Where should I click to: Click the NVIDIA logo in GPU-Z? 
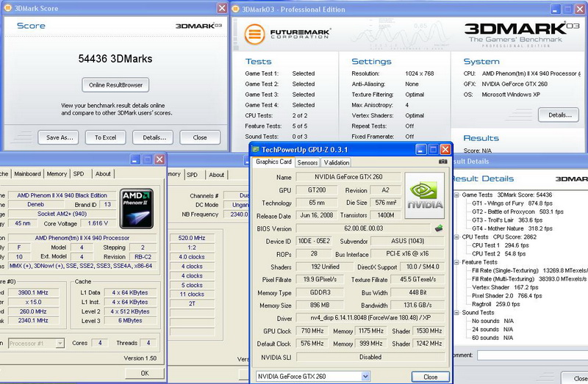[x=425, y=195]
